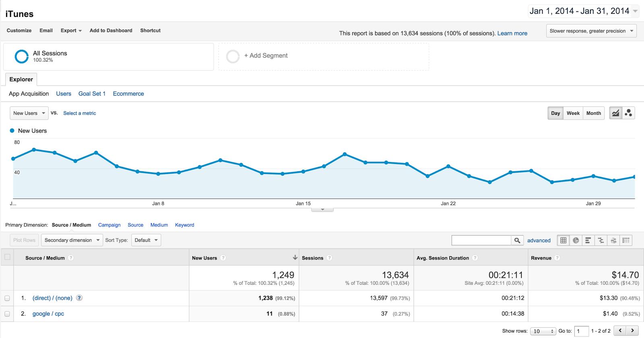Viewport: 644px width, 338px height.
Task: Open help for Sessions column
Action: tap(329, 258)
